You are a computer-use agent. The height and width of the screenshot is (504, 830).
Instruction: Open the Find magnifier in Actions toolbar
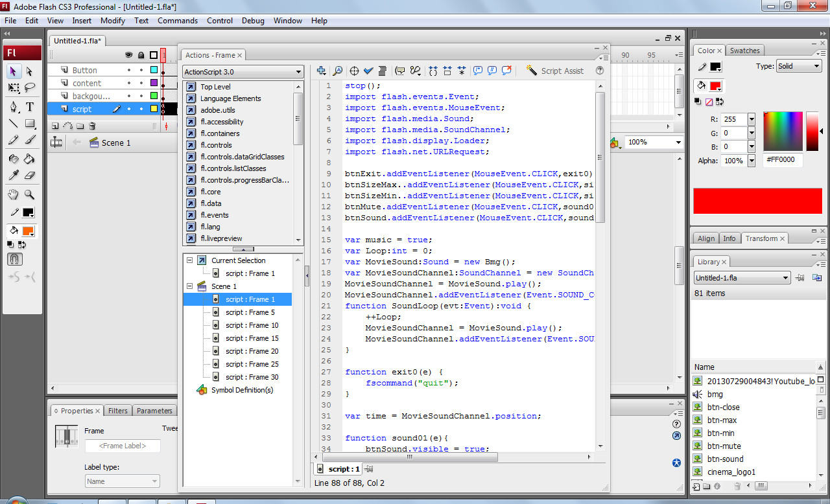[x=337, y=71]
